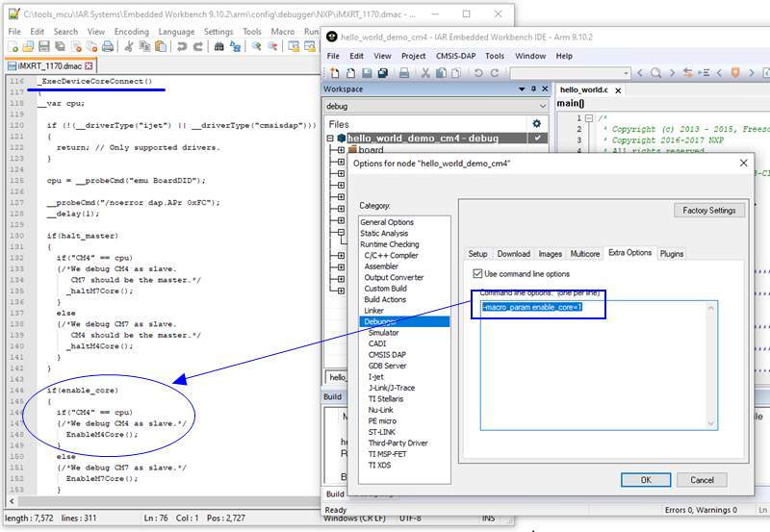Switch to Plugins tab in Debugger options

click(x=672, y=254)
